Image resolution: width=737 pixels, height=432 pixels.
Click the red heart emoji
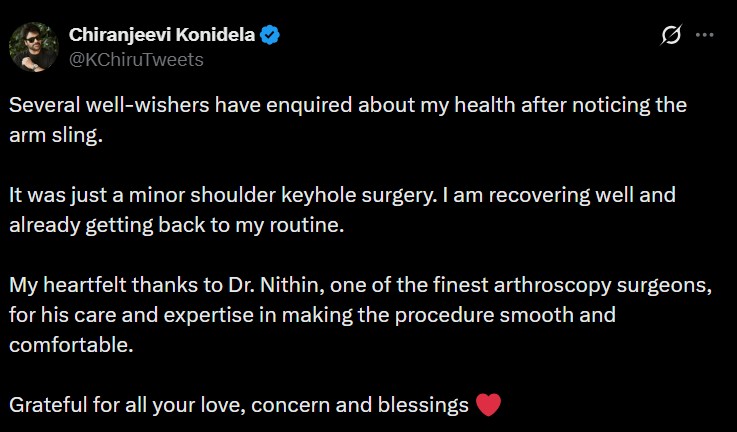coord(487,405)
